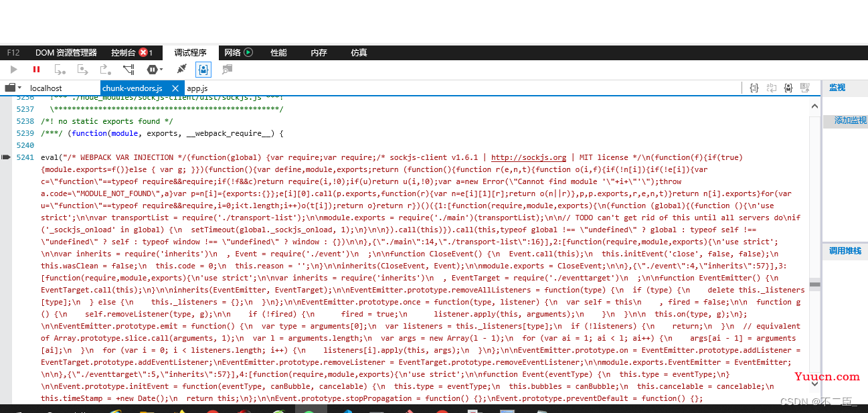Click the current-statement arrow at line 5241
This screenshot has height=413, width=868.
click(x=7, y=157)
